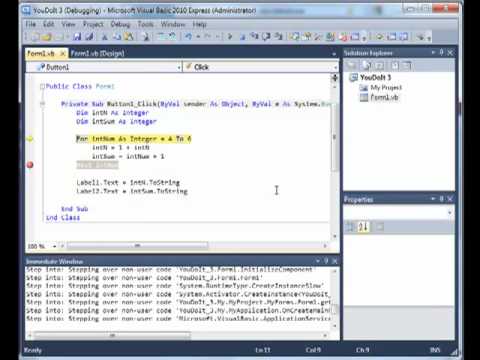Toggle auto-hide pin on Solution Explorer
The width and height of the screenshot is (480, 360).
tap(441, 52)
